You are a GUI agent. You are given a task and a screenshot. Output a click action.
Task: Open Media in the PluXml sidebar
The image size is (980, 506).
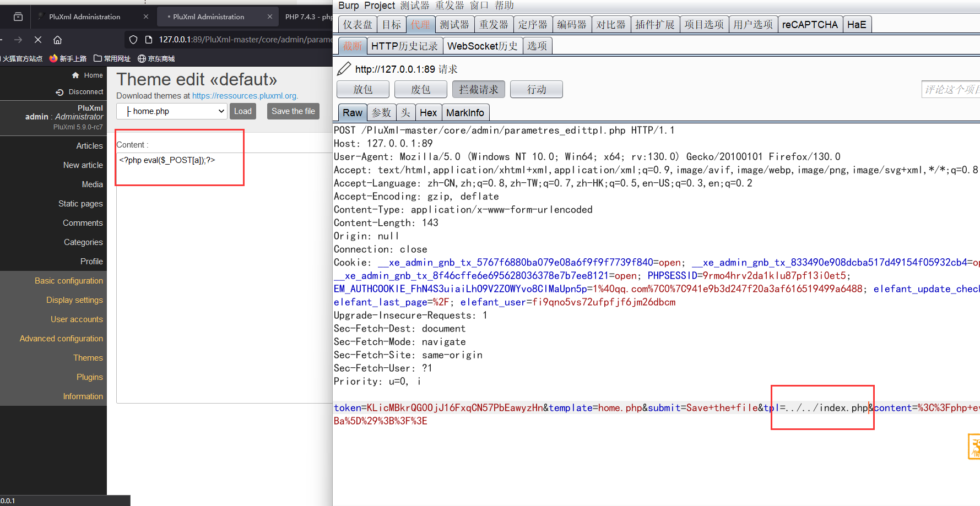click(x=92, y=184)
